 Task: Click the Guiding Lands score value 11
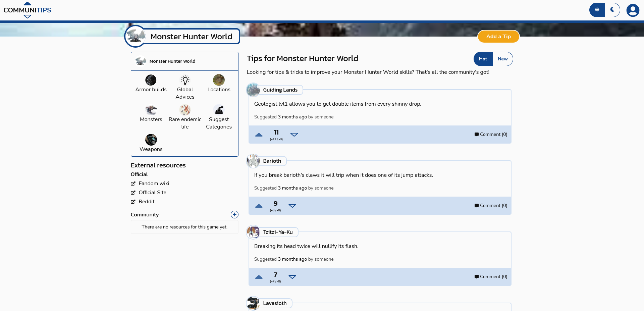(276, 133)
